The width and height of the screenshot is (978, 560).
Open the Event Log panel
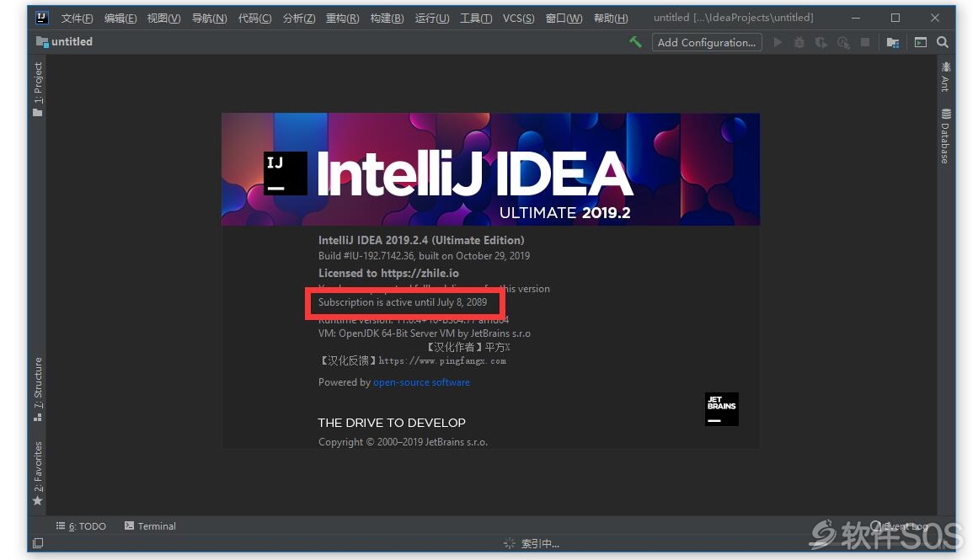899,526
